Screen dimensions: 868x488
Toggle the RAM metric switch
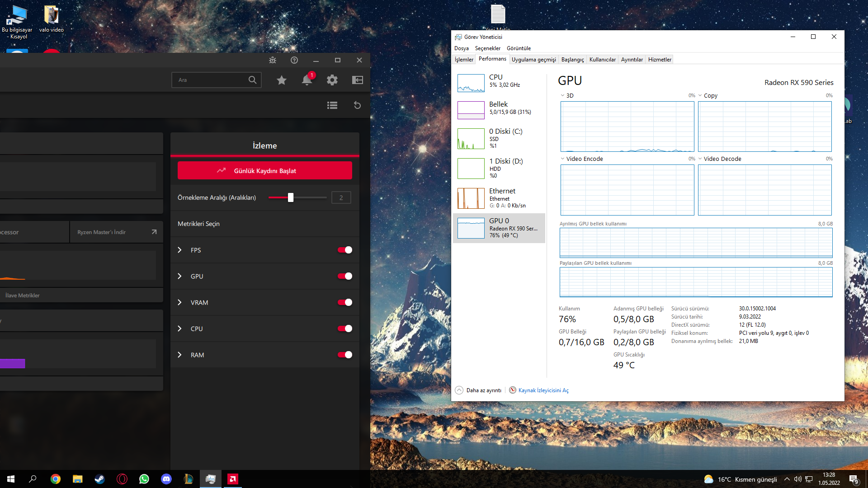coord(345,355)
